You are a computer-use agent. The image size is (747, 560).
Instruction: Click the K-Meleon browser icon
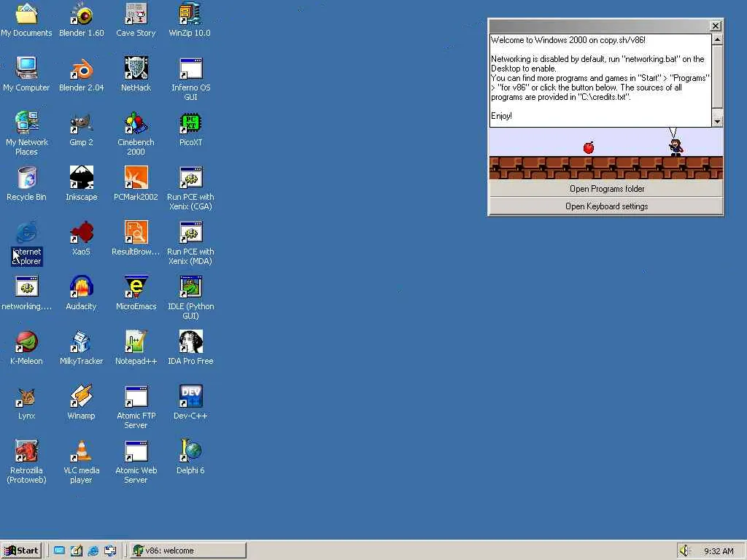pyautogui.click(x=27, y=342)
